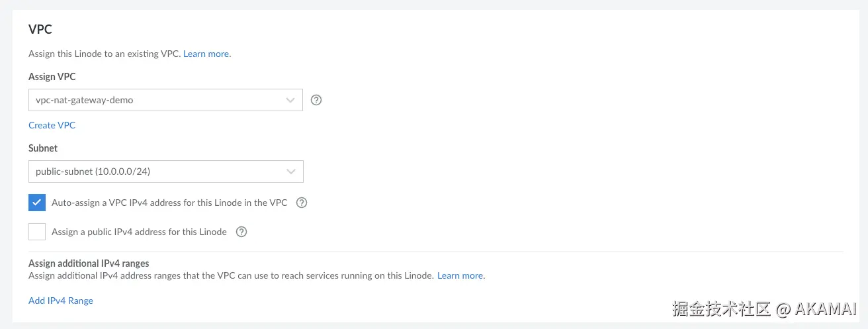Show help for public IPv4 address option
Viewport: 868px width, 329px height.
(241, 232)
